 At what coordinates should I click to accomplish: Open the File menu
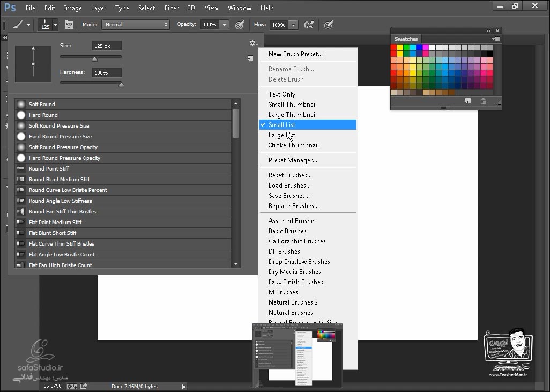31,8
